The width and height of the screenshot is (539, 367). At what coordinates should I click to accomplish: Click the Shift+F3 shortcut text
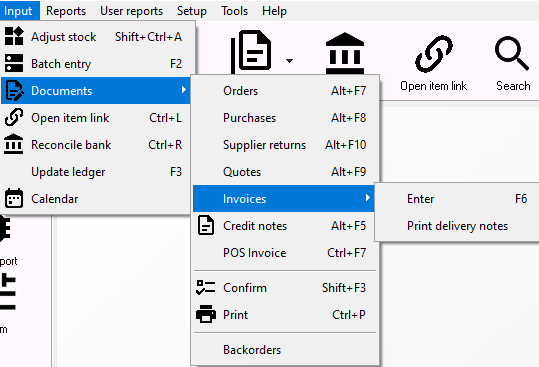[x=344, y=288]
